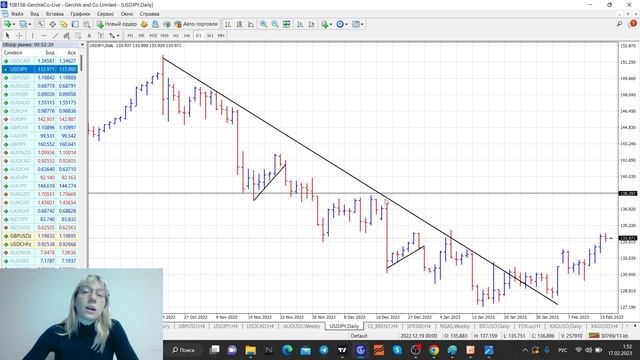Image resolution: width=640 pixels, height=360 pixels.
Task: Open Google Chrome from the taskbar
Action: coord(434,350)
